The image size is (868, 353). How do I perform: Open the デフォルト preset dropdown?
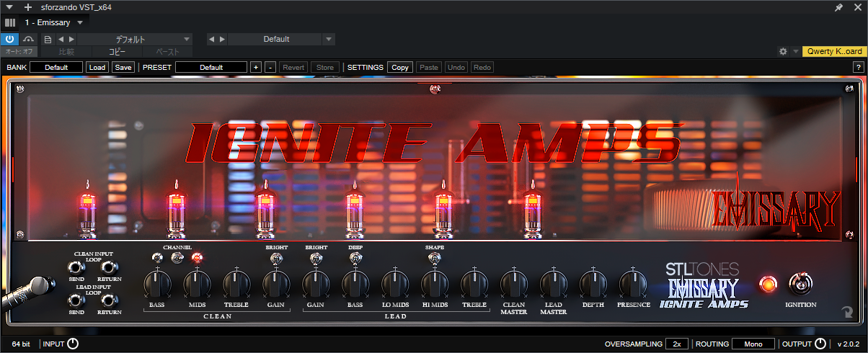(x=135, y=39)
